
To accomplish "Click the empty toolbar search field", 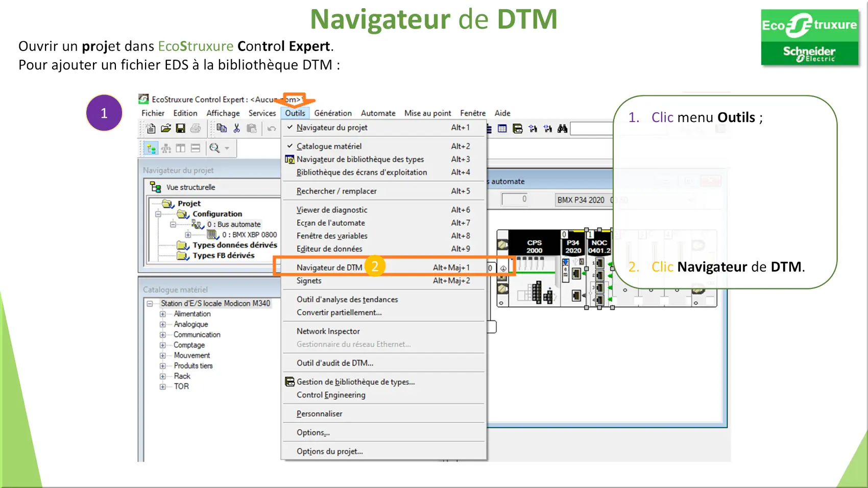I will [592, 129].
